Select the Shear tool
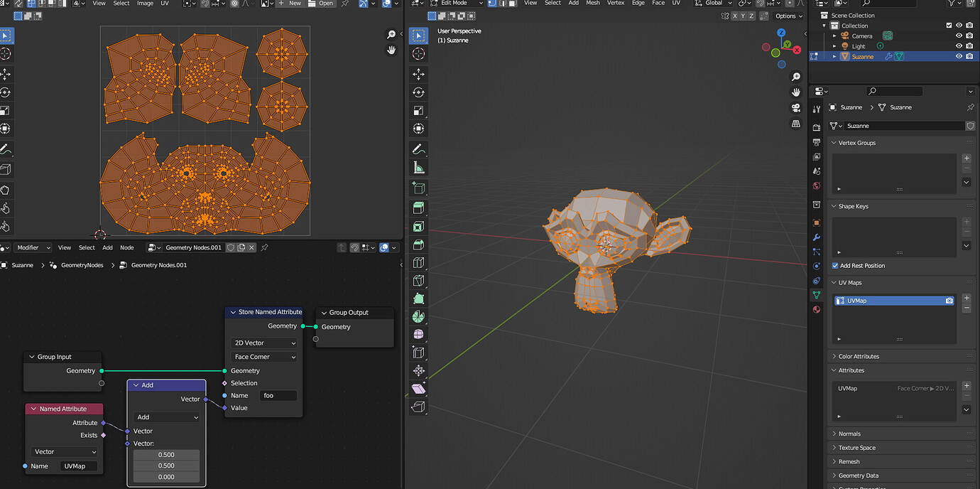Viewport: 980px width, 489px height. (x=418, y=389)
